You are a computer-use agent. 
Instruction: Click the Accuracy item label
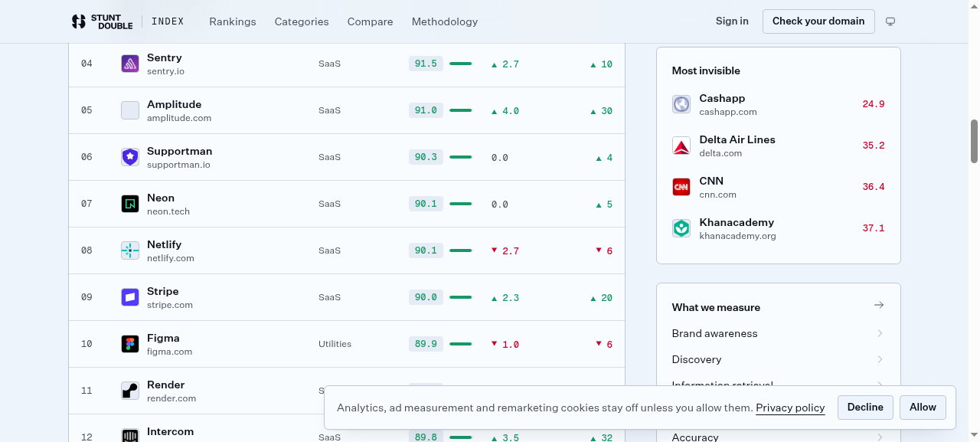pos(695,437)
